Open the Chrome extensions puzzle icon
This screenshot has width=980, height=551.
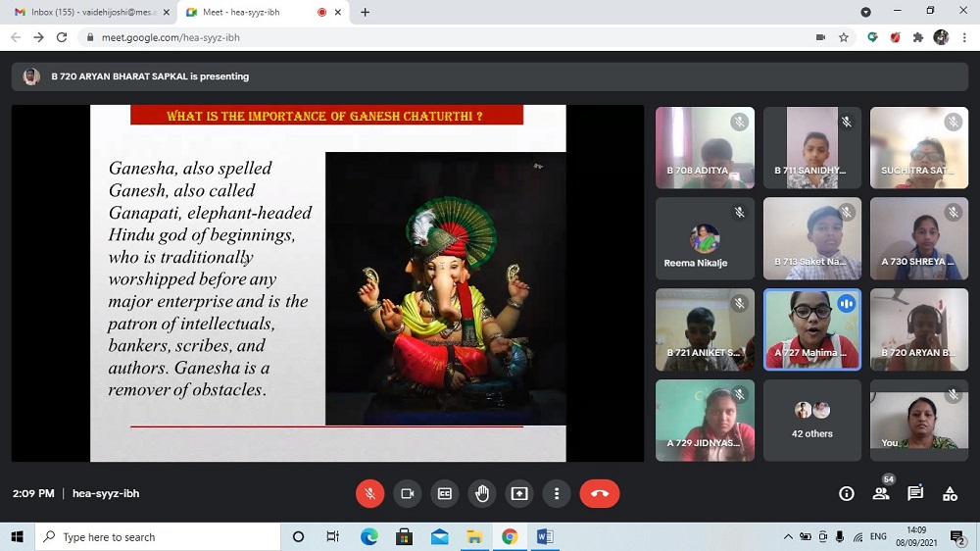[918, 37]
